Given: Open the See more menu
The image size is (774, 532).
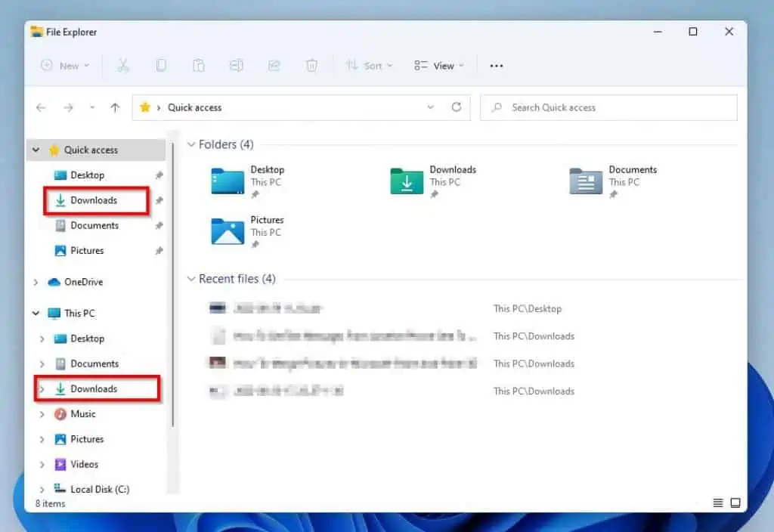Looking at the screenshot, I should [x=496, y=66].
